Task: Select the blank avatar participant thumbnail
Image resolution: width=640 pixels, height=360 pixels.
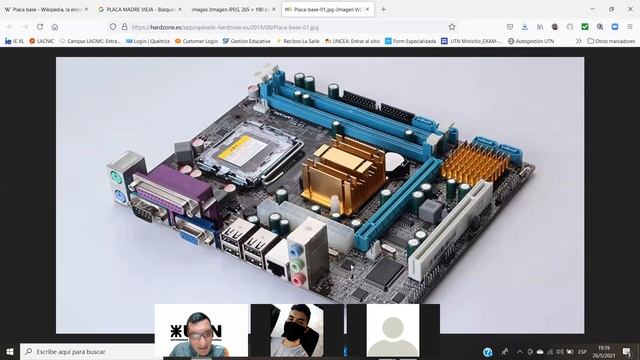Action: click(x=393, y=330)
